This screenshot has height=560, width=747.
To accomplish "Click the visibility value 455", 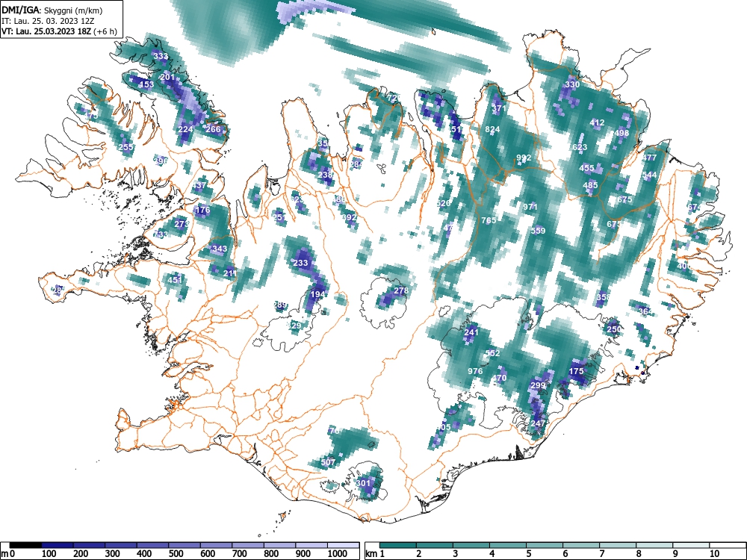I will (x=586, y=168).
